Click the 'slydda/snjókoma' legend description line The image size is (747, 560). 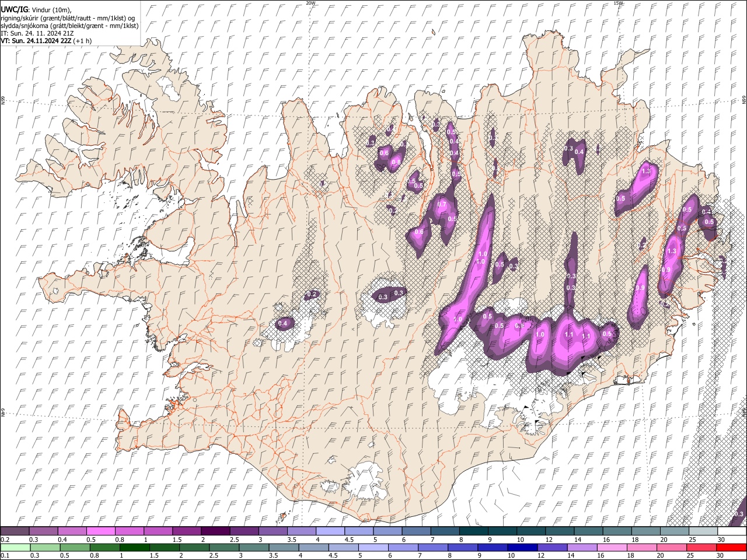[69, 26]
